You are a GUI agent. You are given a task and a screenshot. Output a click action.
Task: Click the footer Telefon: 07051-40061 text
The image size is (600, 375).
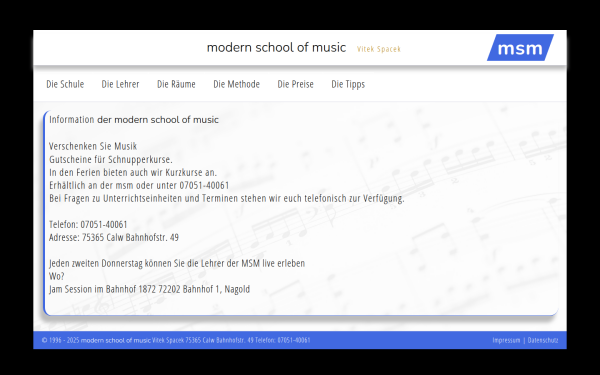[283, 340]
